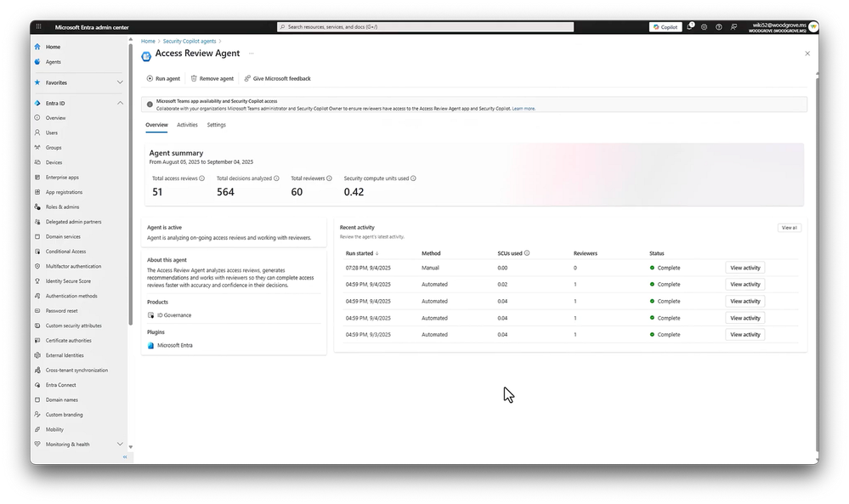Open Domain names in sidebar
Screen dimensions: 849x504
click(62, 400)
